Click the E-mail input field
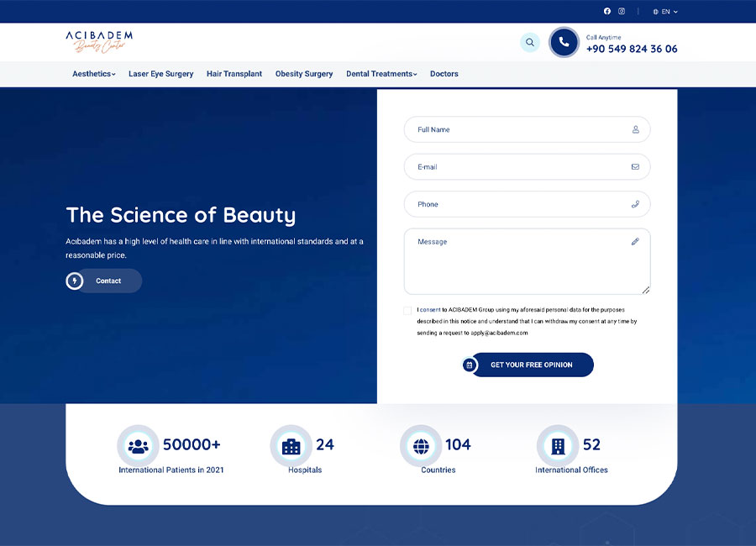This screenshot has width=756, height=546. 527,167
